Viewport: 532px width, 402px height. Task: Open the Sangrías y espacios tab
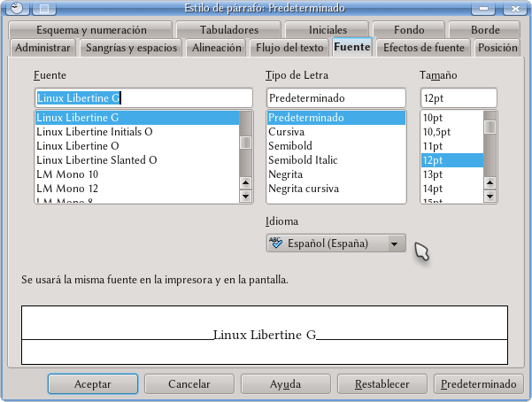pyautogui.click(x=131, y=48)
